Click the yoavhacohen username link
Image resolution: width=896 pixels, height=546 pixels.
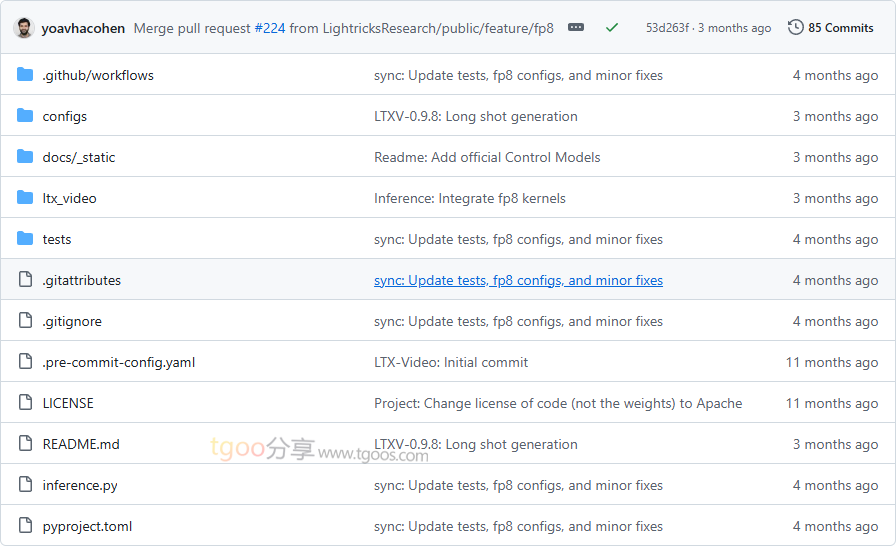tap(83, 28)
